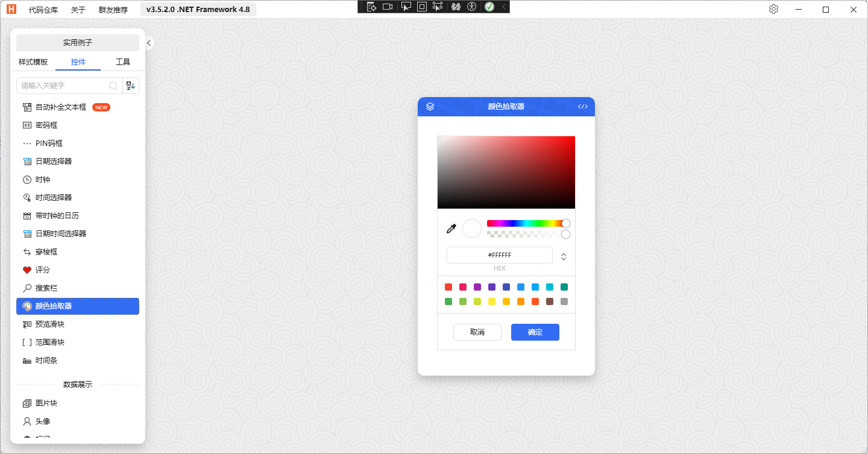868x454 pixels.
Task: Click the accessibility person icon
Action: click(x=472, y=7)
